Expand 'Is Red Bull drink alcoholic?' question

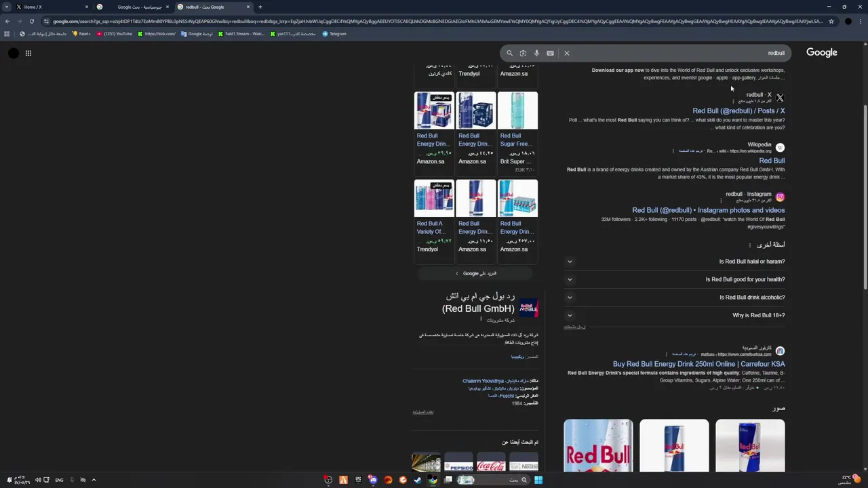pyautogui.click(x=674, y=298)
